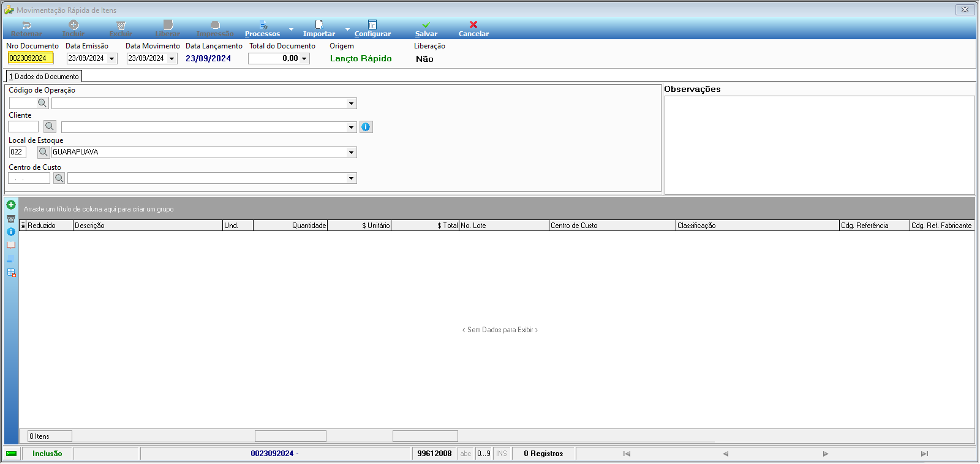Click the grid table icon in sidebar
980x464 pixels.
coord(11,273)
